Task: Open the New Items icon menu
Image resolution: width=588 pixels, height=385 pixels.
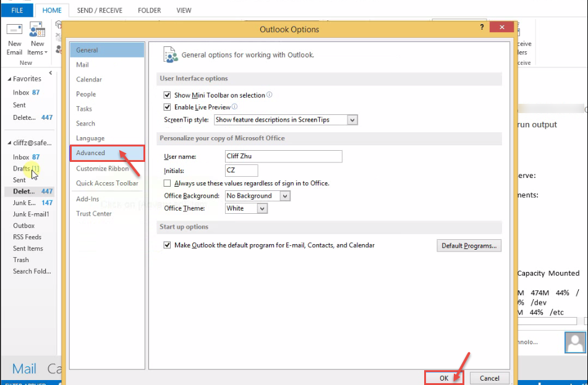Action: click(x=37, y=40)
